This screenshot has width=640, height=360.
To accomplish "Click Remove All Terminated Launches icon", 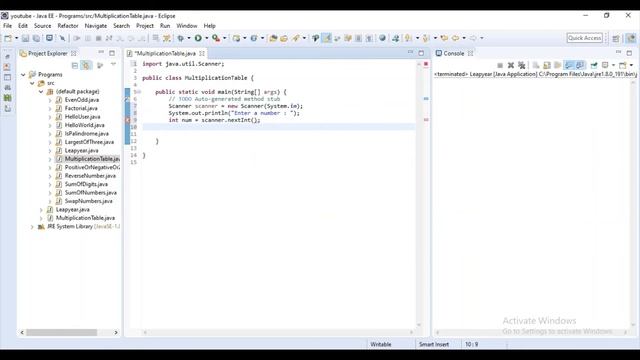I will (521, 65).
